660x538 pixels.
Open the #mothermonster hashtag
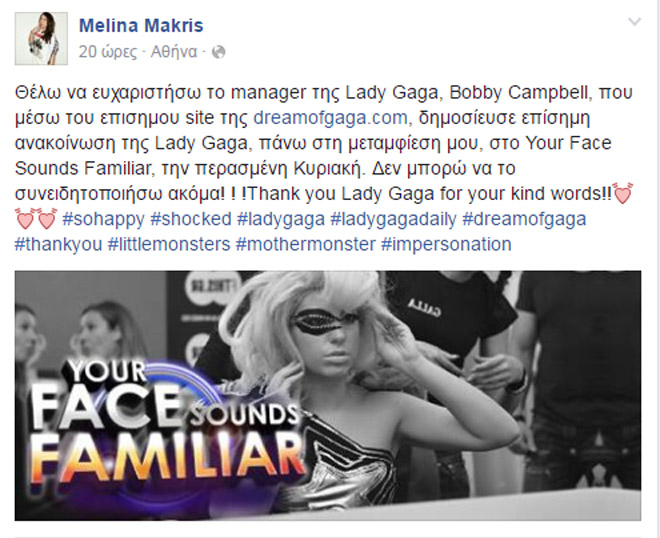[x=306, y=245]
